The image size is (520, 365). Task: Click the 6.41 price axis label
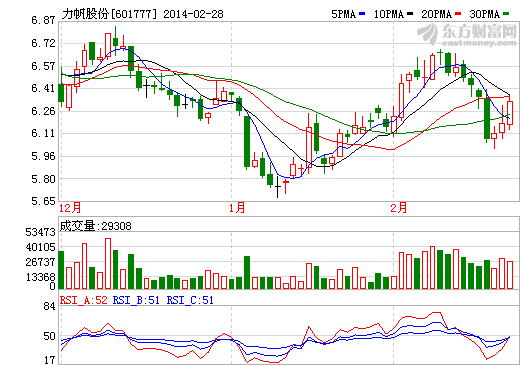pyautogui.click(x=43, y=88)
